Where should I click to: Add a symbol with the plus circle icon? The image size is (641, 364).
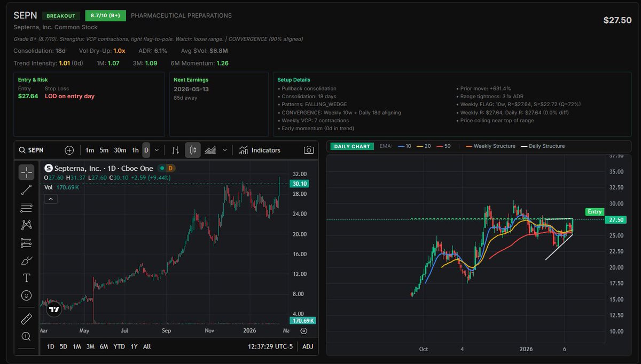69,150
